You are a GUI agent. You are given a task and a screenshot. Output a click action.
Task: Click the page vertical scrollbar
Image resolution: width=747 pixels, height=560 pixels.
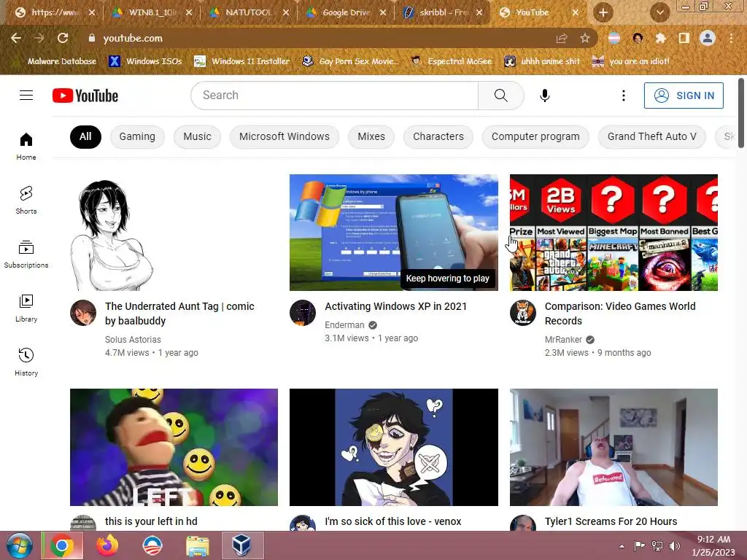click(741, 113)
